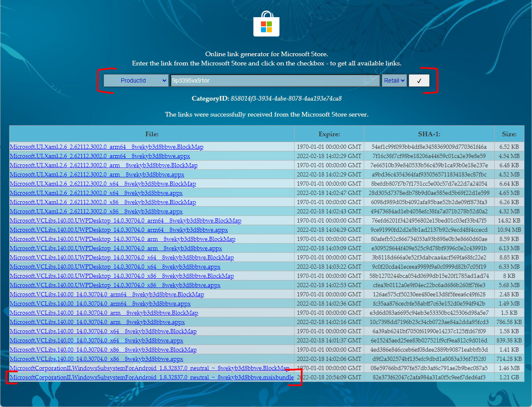The image size is (532, 407).
Task: Open Microsoft.UI.Xaml.2.6 x86 BlockMap link
Action: pyautogui.click(x=103, y=202)
